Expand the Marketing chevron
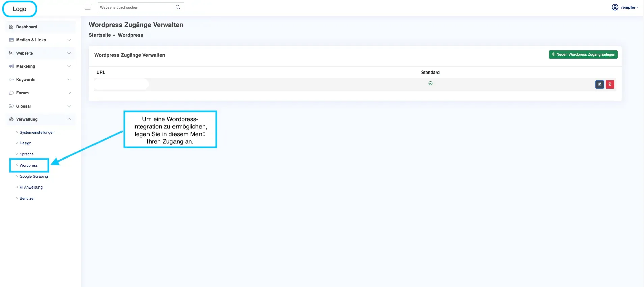Screen dimensions: 644x287 pos(69,66)
